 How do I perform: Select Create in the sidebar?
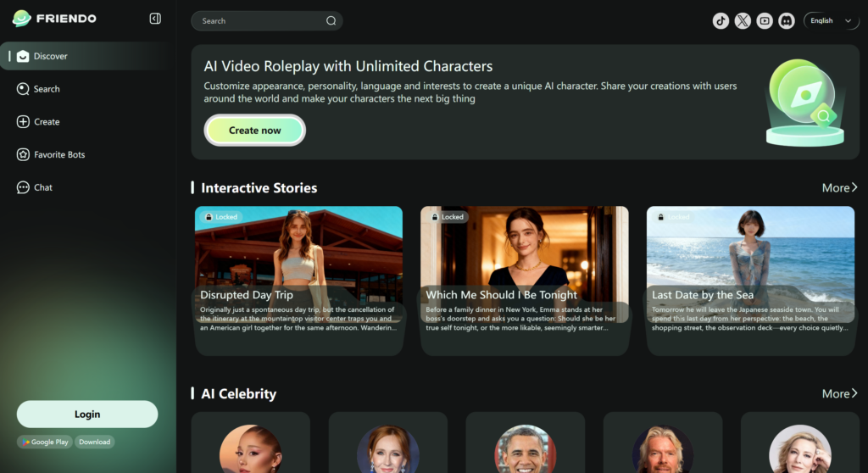pyautogui.click(x=47, y=122)
